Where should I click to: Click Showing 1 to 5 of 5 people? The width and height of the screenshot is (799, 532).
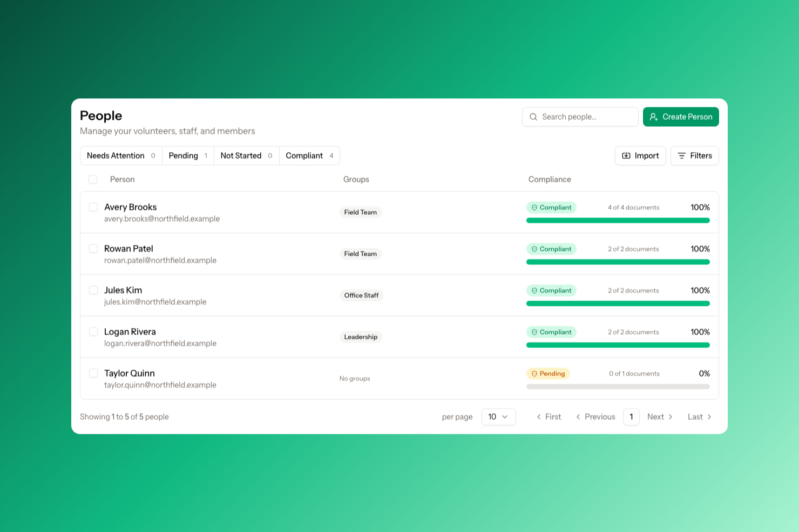point(124,417)
